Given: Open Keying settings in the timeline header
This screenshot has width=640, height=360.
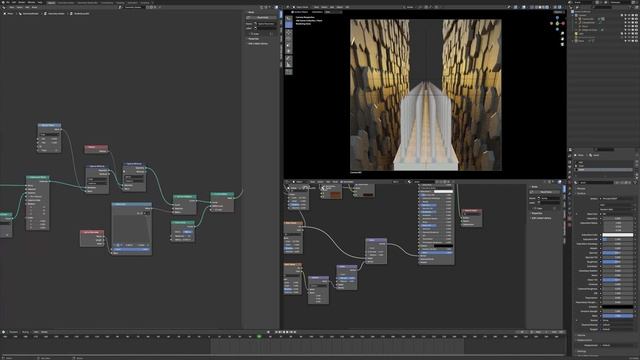Looking at the screenshot, I should pos(25,332).
